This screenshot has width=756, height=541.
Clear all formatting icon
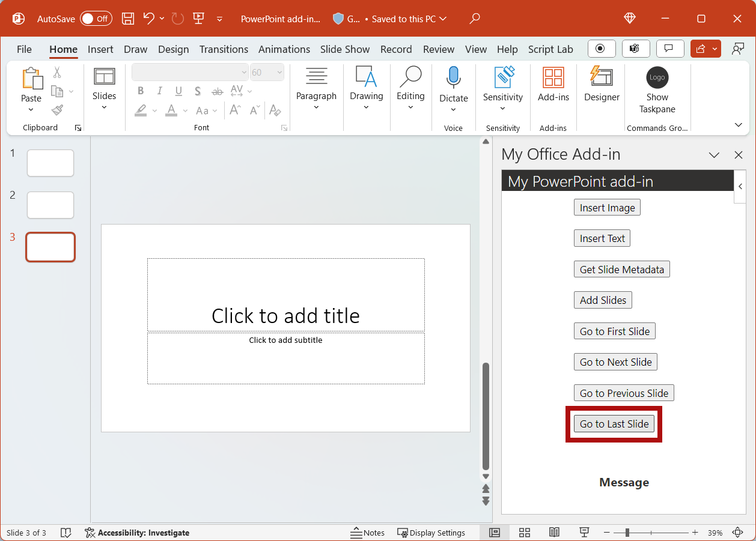[275, 110]
